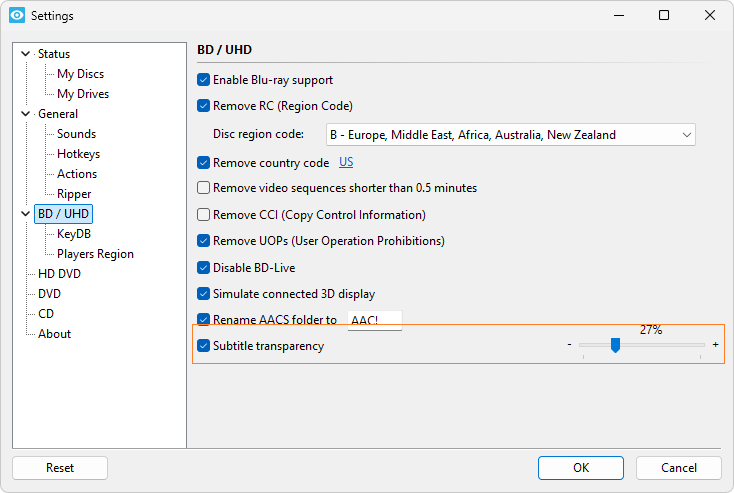Minimize the Settings window
The image size is (734, 493).
click(x=619, y=15)
